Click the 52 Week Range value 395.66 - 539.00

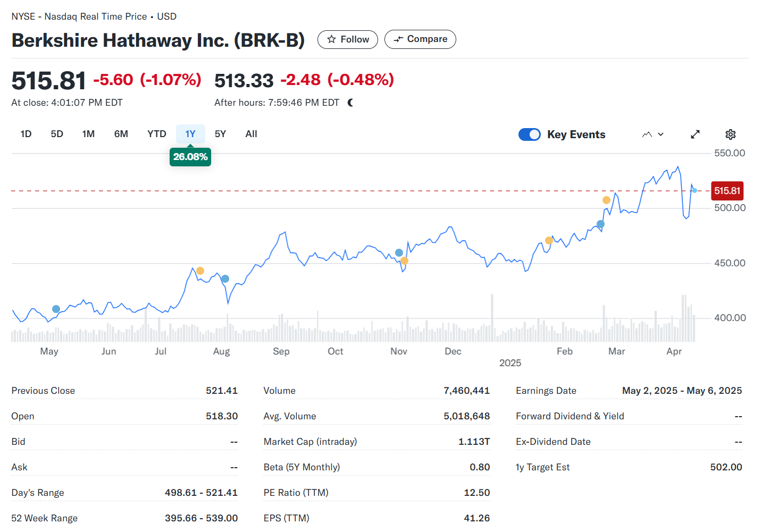(x=201, y=518)
